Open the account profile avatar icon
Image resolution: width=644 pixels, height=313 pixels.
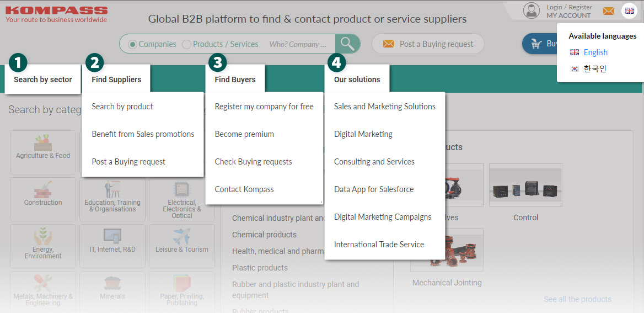tap(532, 10)
